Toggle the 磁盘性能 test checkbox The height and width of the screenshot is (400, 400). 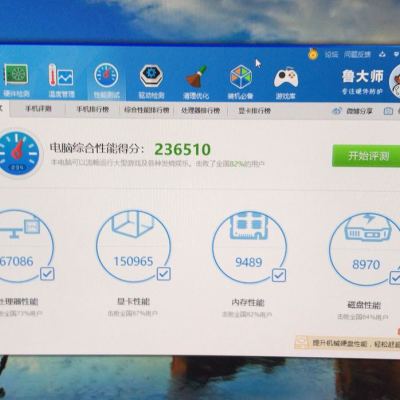click(x=395, y=277)
